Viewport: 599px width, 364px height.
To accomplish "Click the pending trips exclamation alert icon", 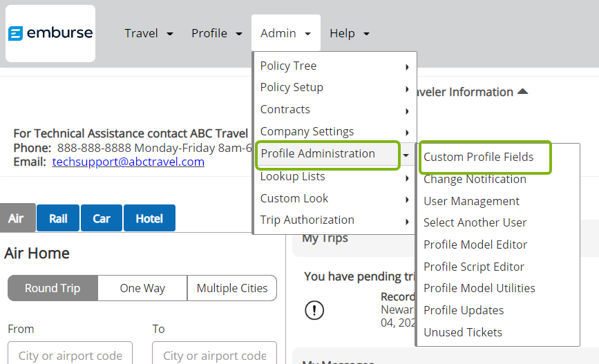I will pos(314,309).
